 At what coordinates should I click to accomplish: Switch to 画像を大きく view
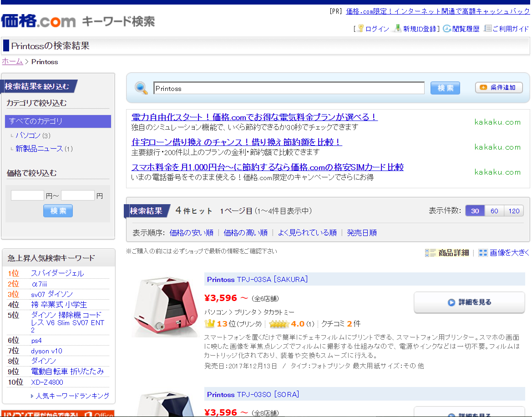(509, 253)
